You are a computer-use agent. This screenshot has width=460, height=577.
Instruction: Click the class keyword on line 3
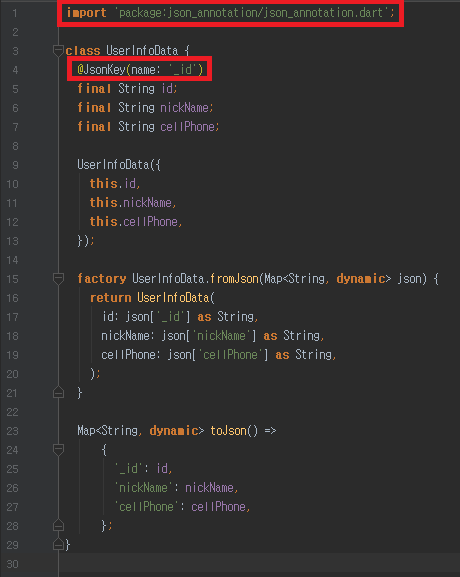tap(83, 51)
